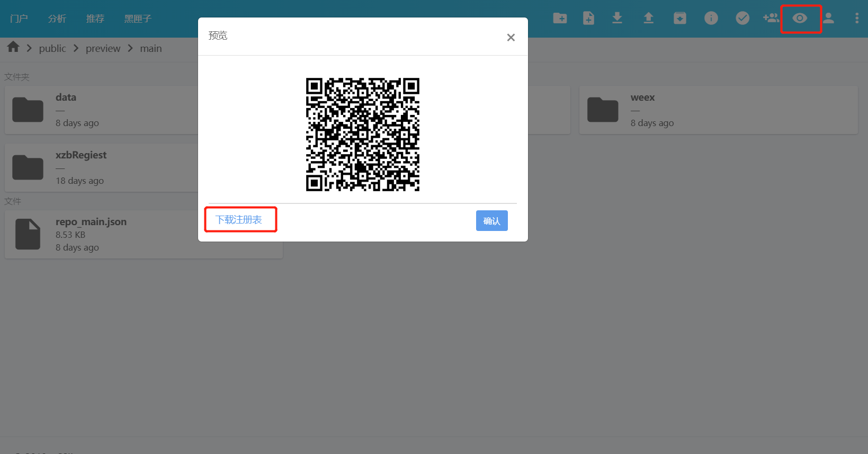Click the checkmark circle icon
868x454 pixels.
(742, 19)
